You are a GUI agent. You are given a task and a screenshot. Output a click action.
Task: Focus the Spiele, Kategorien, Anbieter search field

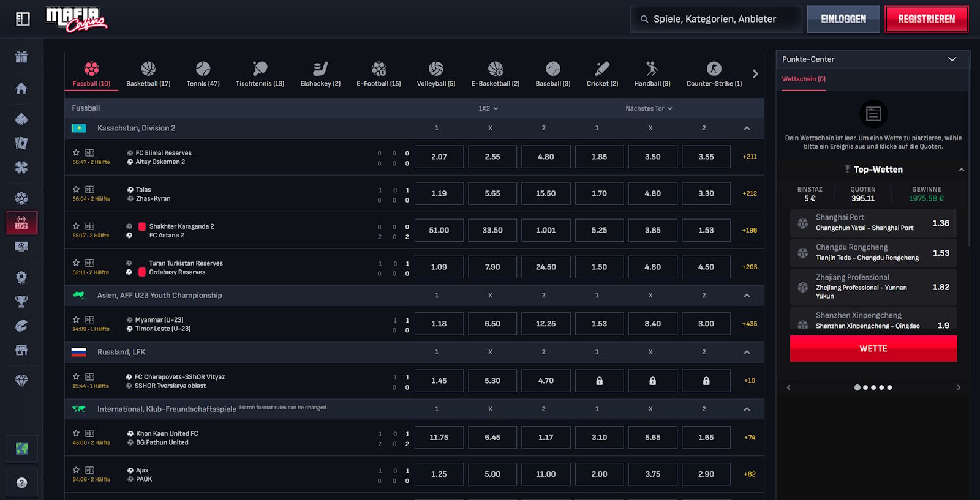(717, 19)
